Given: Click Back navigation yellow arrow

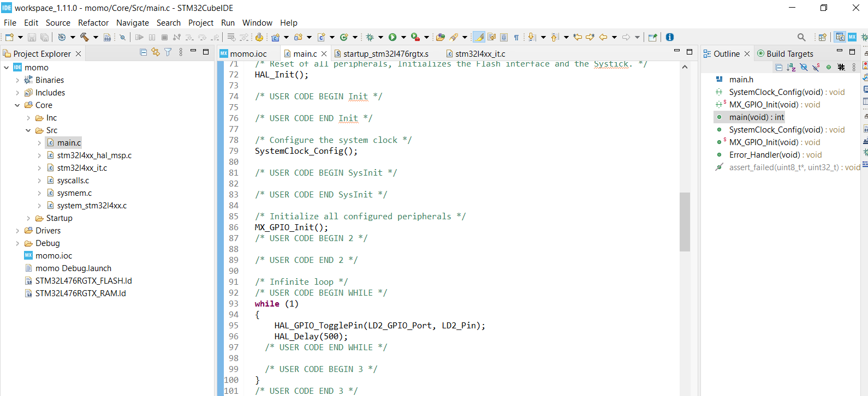Looking at the screenshot, I should pyautogui.click(x=603, y=37).
